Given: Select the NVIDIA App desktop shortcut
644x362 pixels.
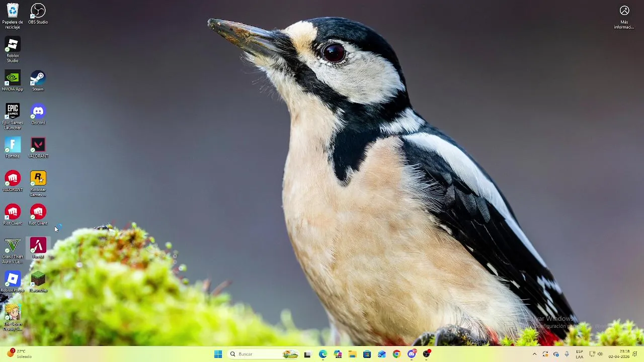Looking at the screenshot, I should point(13,80).
